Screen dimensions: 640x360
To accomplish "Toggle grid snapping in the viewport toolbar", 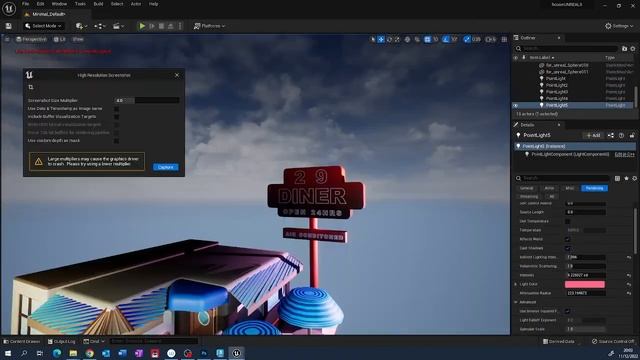I will coord(427,39).
